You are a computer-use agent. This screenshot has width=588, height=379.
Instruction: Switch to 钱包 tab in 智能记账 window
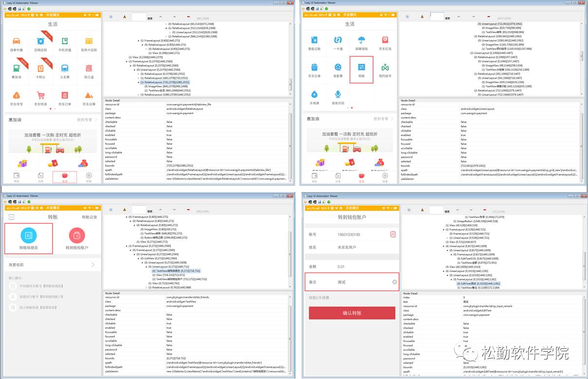(x=314, y=177)
